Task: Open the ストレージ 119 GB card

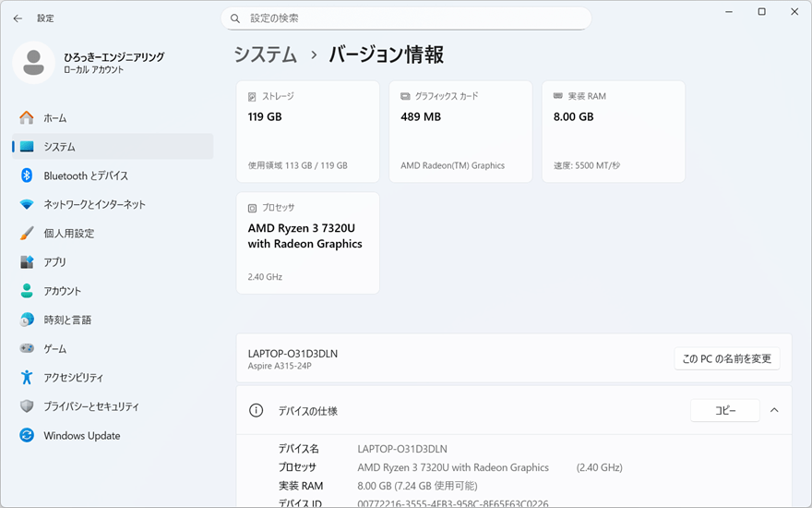Action: pos(307,131)
